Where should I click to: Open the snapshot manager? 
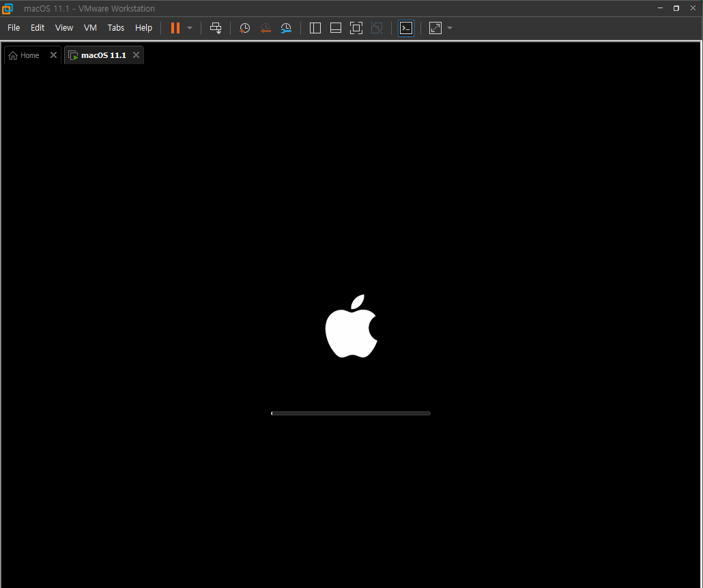point(286,28)
